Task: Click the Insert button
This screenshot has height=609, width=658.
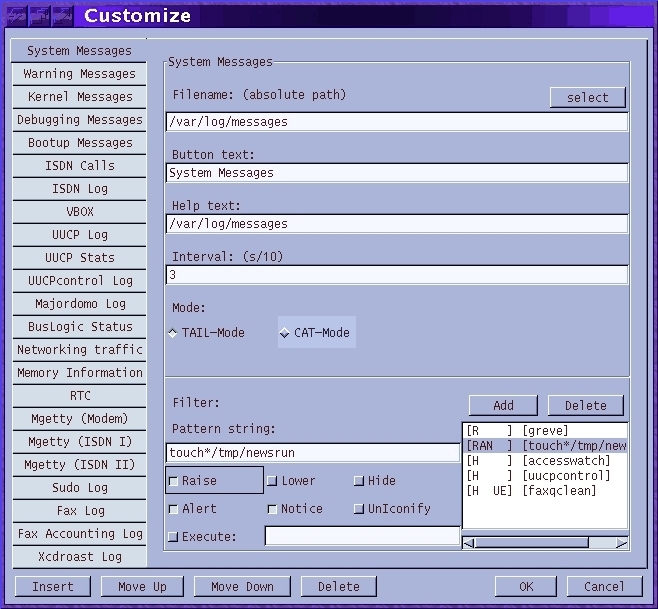Action: pos(53,586)
